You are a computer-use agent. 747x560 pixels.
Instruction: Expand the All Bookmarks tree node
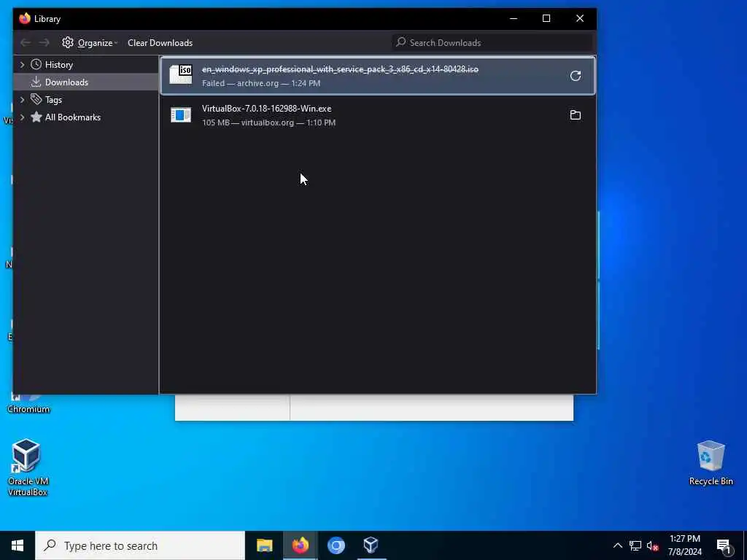coord(22,117)
